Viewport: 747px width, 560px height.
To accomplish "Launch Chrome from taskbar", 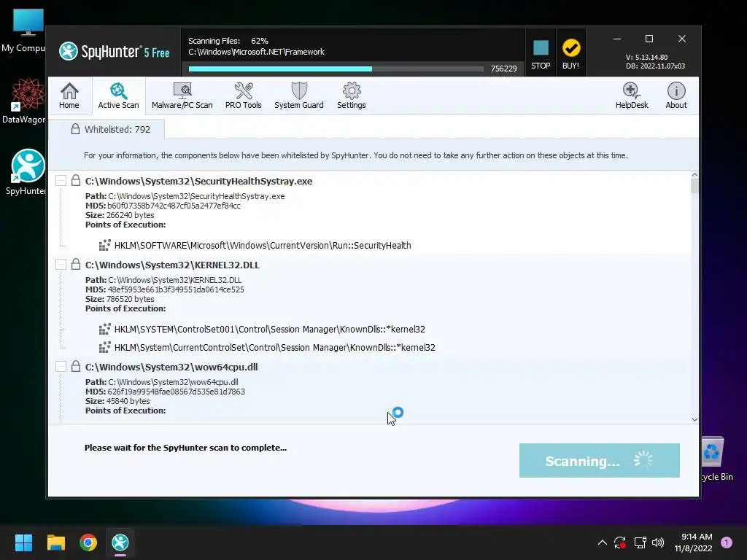I will (x=88, y=542).
